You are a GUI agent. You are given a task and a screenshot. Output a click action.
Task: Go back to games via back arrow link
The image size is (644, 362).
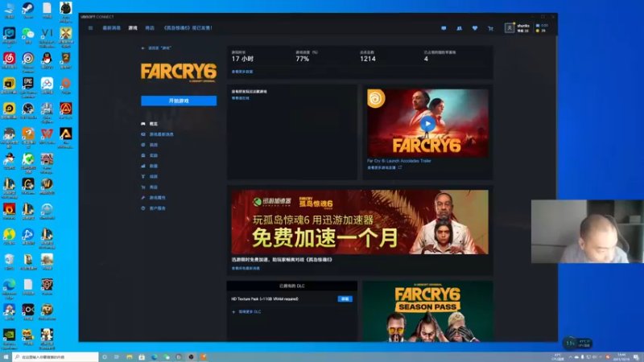pyautogui.click(x=156, y=48)
